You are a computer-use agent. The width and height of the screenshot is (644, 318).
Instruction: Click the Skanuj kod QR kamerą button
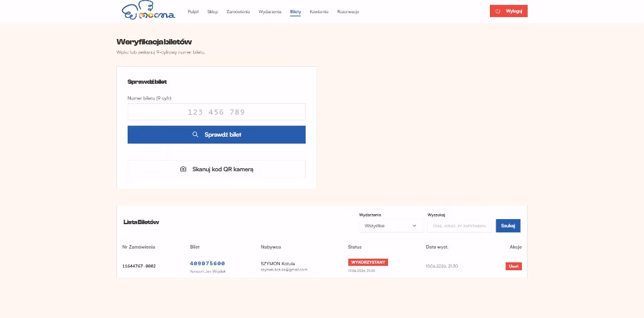coord(216,169)
